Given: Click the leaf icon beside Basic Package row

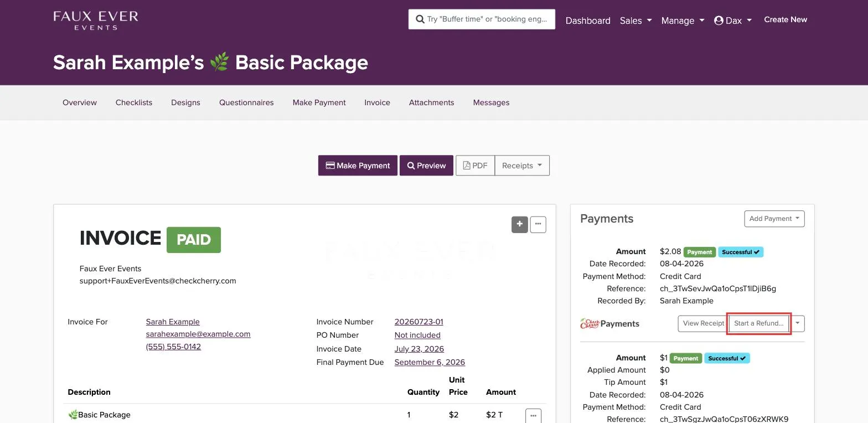Looking at the screenshot, I should click(x=73, y=415).
